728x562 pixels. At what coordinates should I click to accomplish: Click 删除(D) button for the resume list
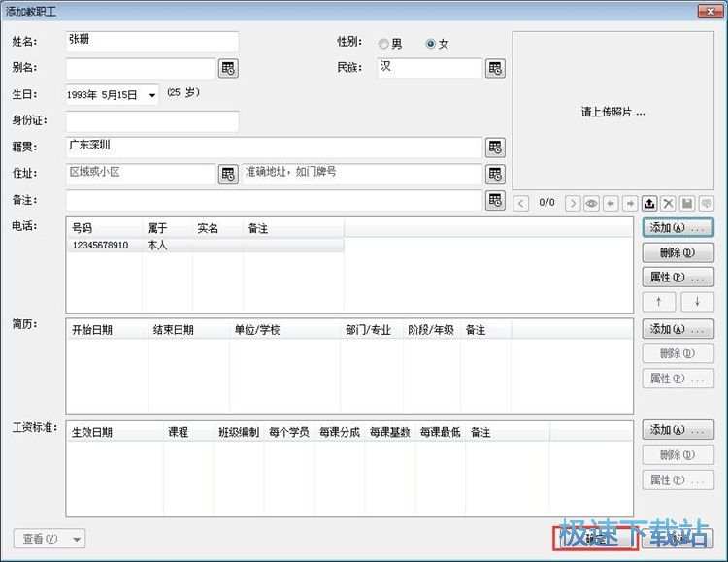[678, 354]
